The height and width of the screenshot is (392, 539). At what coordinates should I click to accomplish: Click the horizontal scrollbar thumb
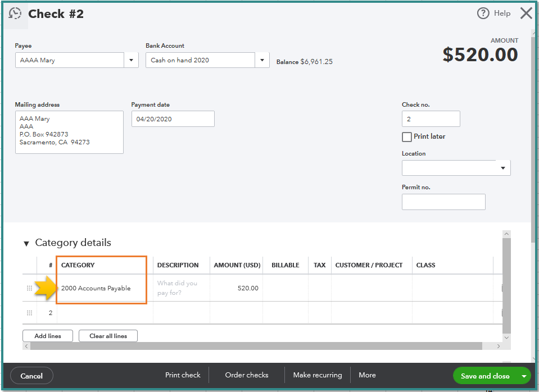tap(256, 346)
